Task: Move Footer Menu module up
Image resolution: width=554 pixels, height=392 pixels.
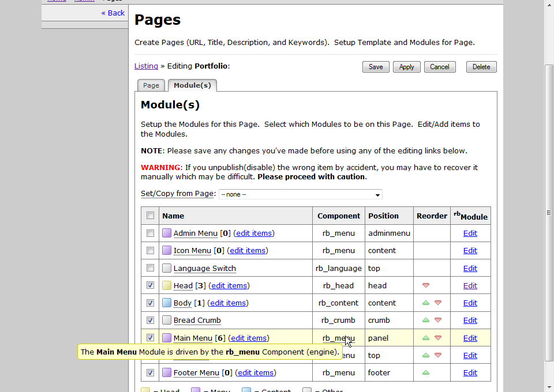Action: click(x=426, y=372)
